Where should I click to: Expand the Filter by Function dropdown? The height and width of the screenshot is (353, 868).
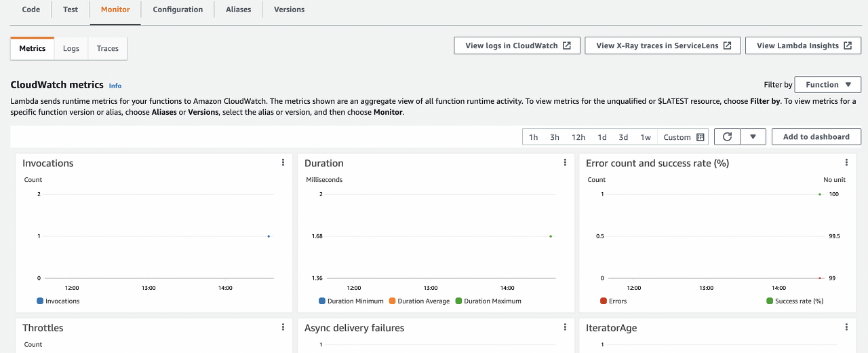[827, 85]
